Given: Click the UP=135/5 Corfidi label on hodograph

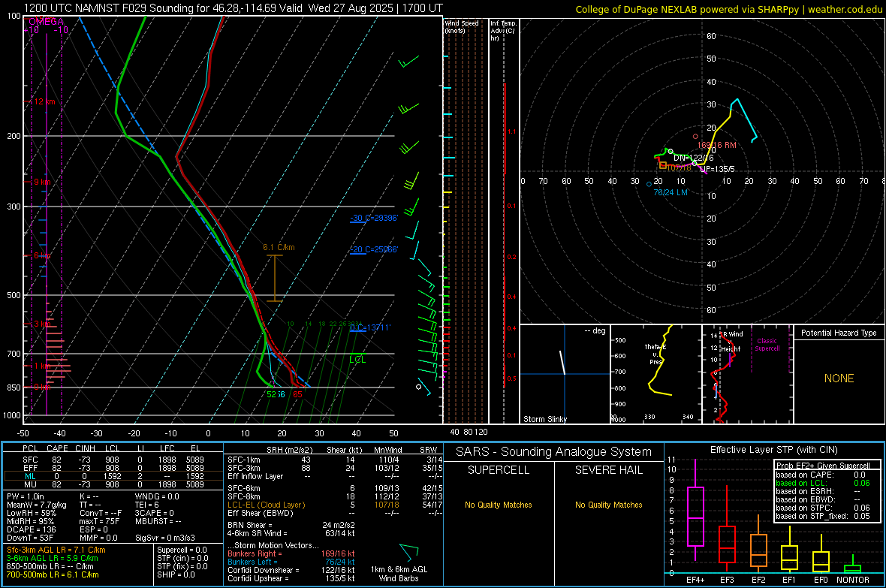Looking at the screenshot, I should 717,169.
